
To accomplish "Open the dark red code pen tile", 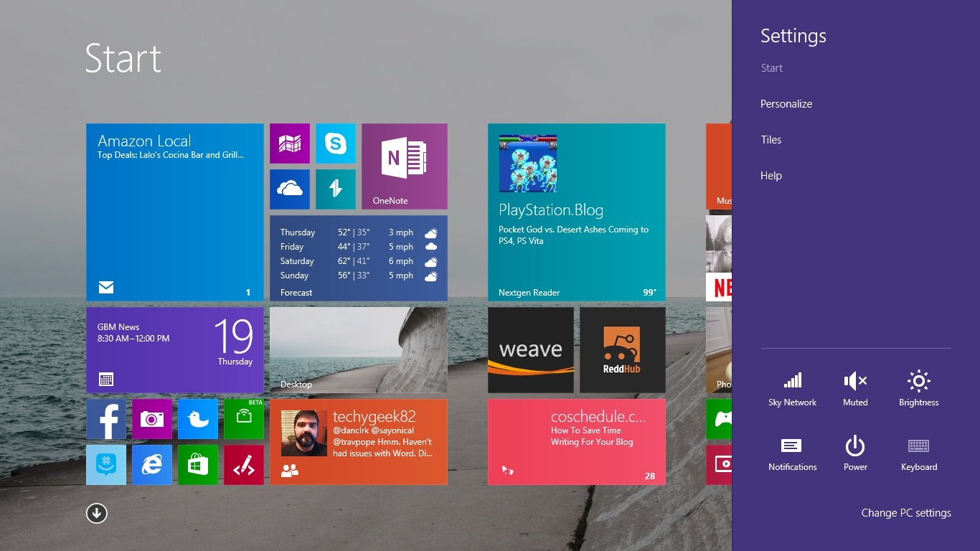I will [244, 465].
